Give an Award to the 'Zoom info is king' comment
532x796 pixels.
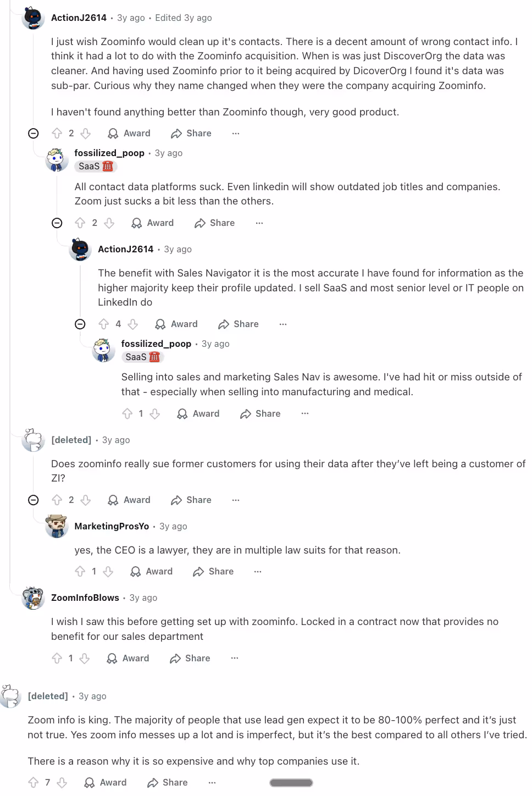[105, 782]
